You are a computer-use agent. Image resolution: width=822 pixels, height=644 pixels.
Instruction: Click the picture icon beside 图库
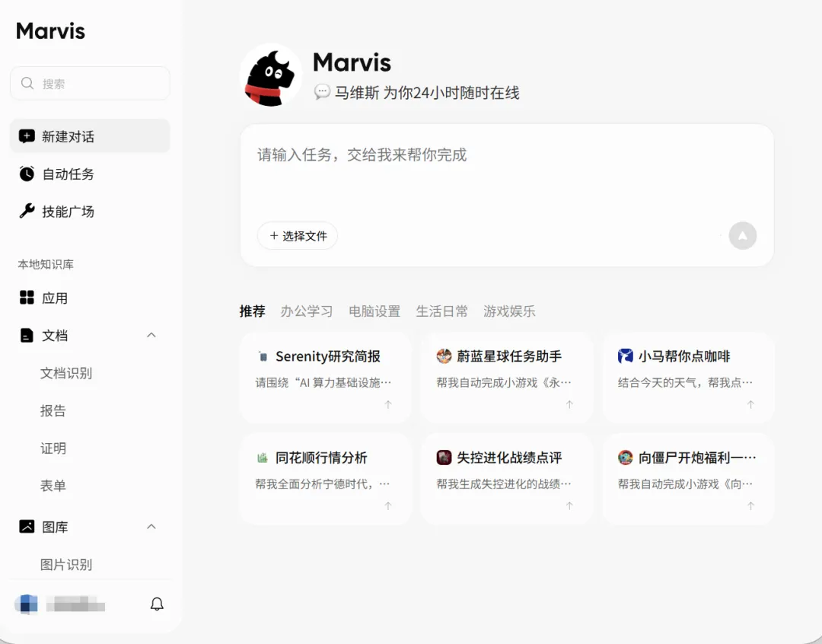(27, 527)
